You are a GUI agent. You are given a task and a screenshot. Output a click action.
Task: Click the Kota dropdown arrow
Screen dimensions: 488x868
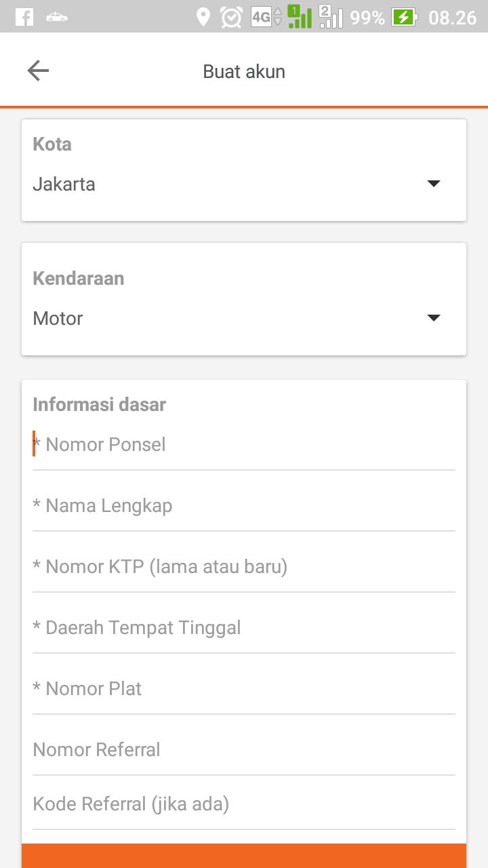[x=434, y=184]
